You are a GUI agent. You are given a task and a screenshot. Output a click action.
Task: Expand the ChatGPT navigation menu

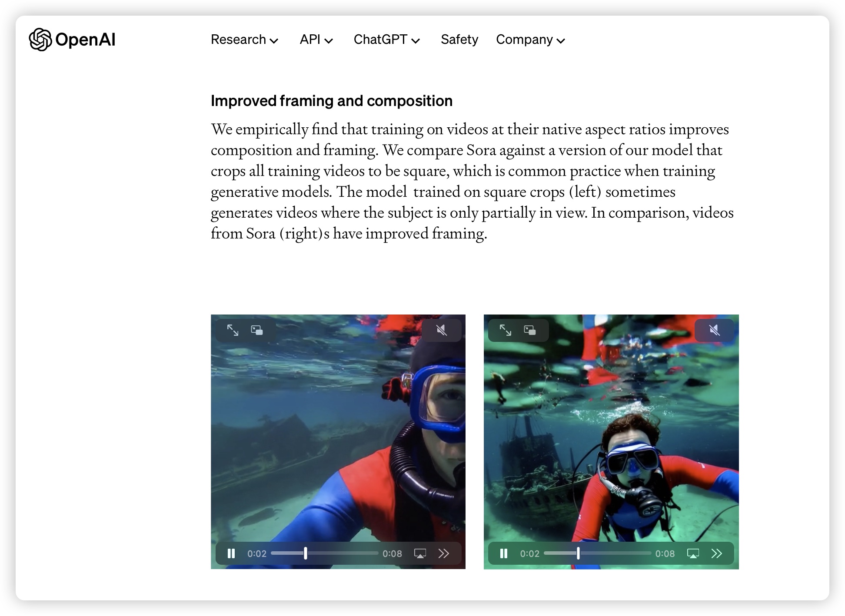[386, 40]
